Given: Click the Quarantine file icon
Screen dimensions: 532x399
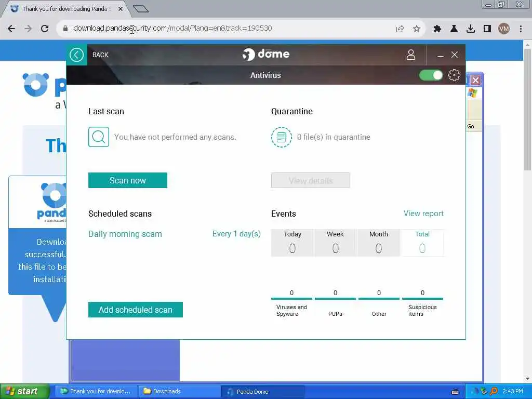Looking at the screenshot, I should point(281,137).
